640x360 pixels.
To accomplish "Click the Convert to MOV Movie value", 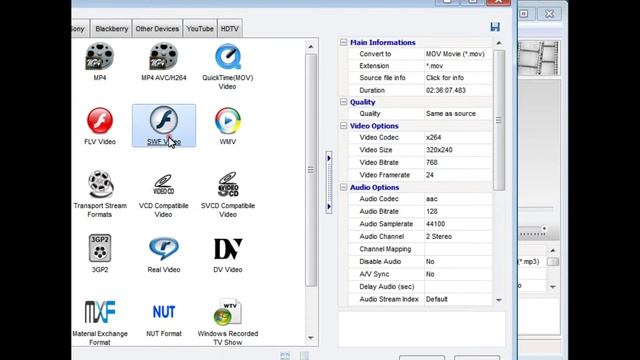I will click(458, 54).
